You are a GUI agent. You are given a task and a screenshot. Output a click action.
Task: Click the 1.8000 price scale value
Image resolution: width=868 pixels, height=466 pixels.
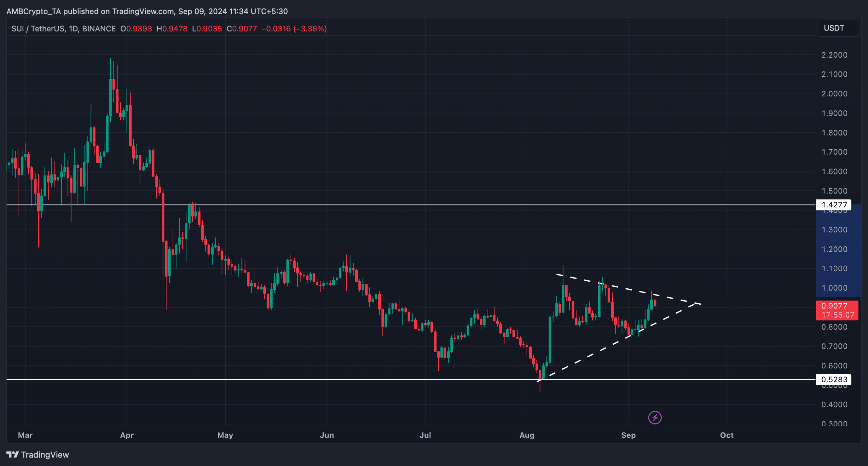[x=834, y=133]
